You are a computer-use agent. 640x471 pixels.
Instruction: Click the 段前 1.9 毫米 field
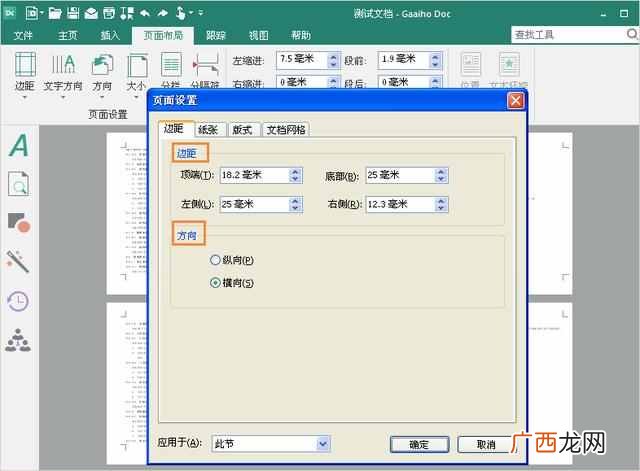(410, 60)
